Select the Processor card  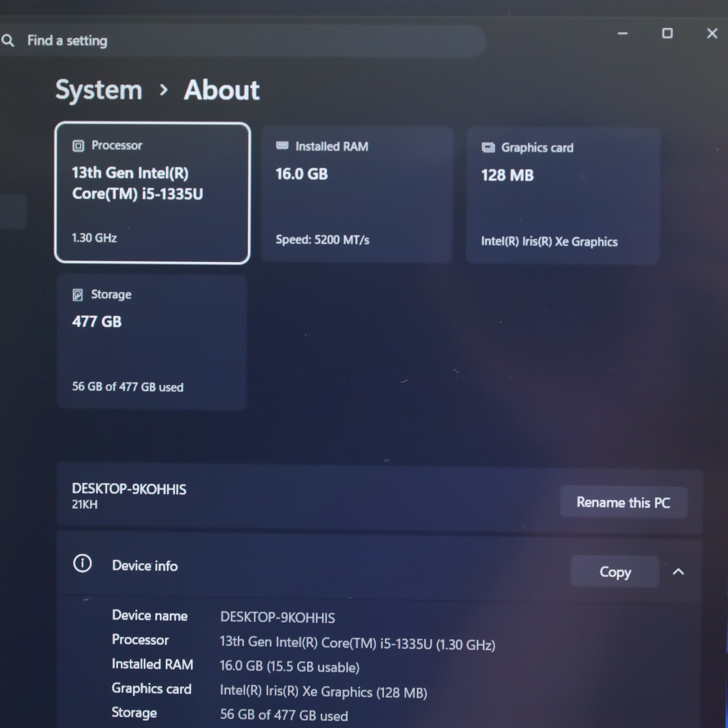coord(152,193)
